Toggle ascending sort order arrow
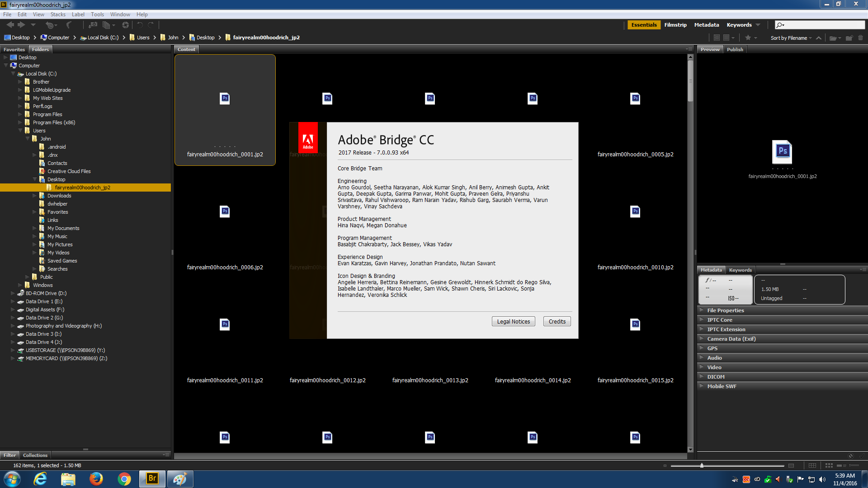The image size is (868, 488). click(x=819, y=38)
